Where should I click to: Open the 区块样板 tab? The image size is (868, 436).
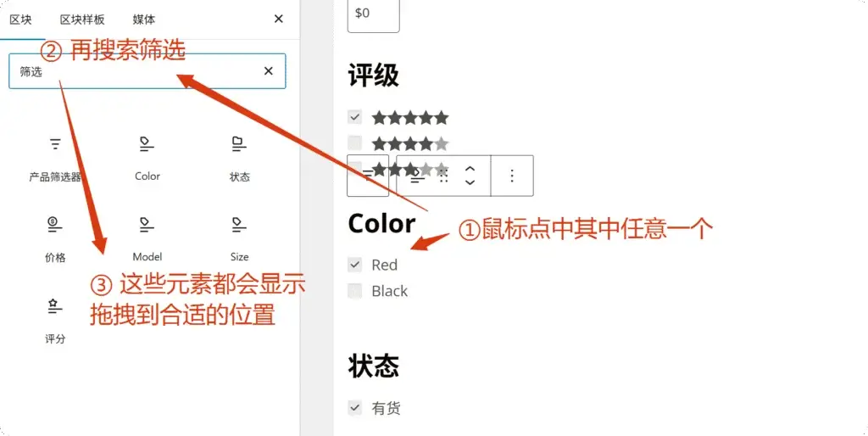coord(82,20)
